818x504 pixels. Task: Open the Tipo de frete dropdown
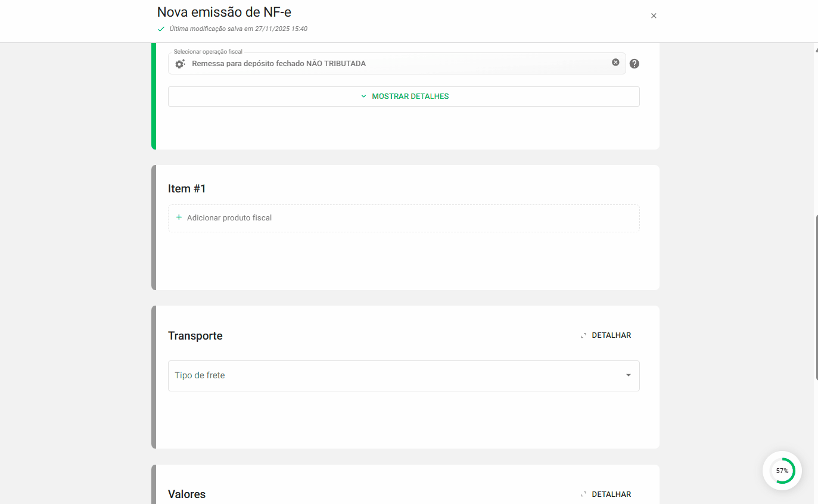pos(393,376)
